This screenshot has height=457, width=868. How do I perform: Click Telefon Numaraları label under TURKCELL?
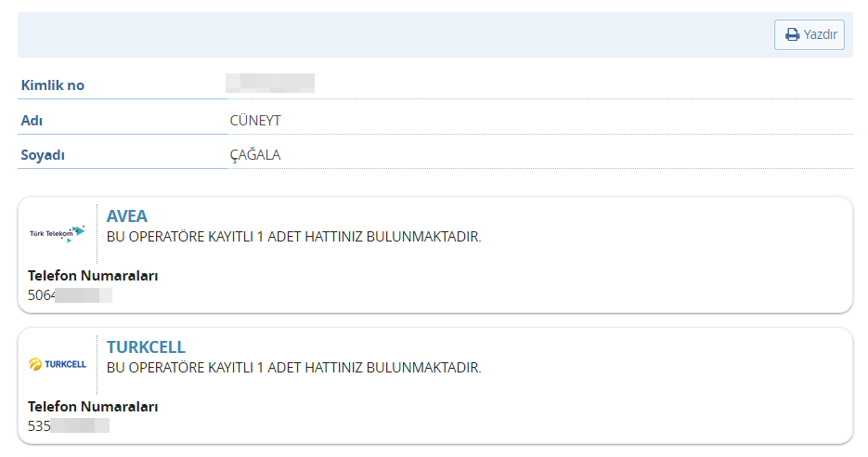(93, 407)
